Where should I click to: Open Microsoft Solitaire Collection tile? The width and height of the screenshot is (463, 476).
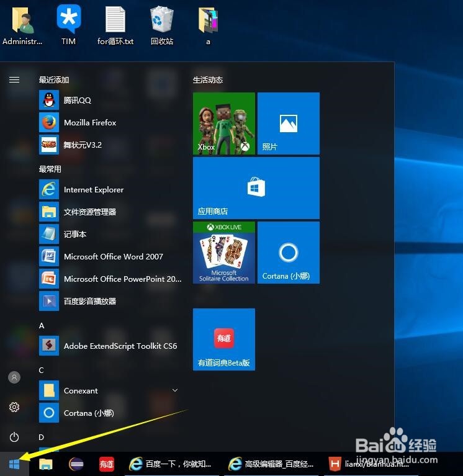tap(224, 253)
